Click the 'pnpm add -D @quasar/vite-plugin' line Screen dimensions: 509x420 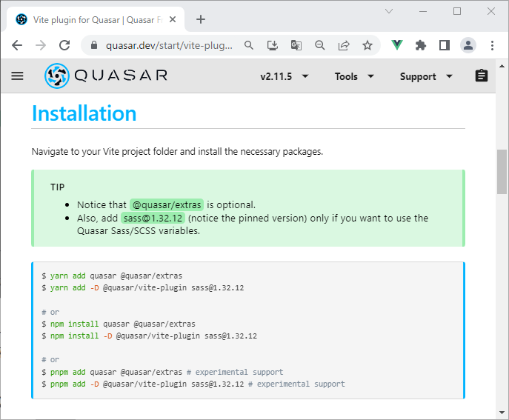193,384
